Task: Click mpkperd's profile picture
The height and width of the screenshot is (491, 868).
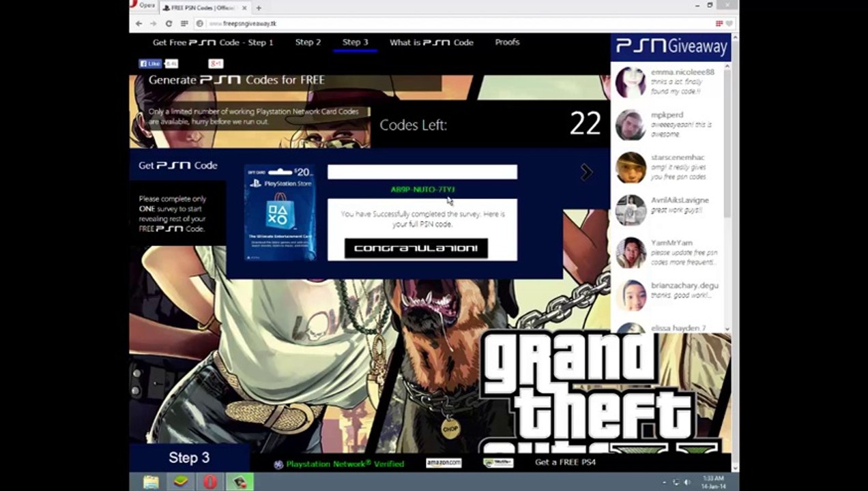Action: [631, 125]
